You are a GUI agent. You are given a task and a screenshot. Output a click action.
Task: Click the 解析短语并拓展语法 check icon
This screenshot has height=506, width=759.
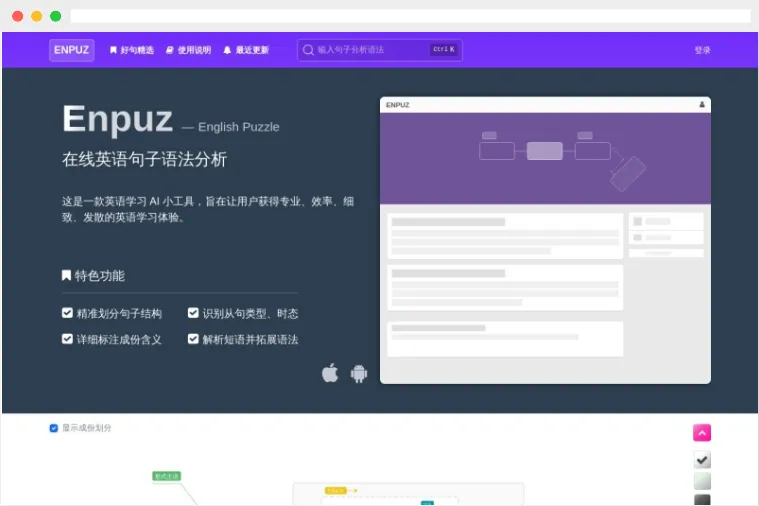click(193, 339)
